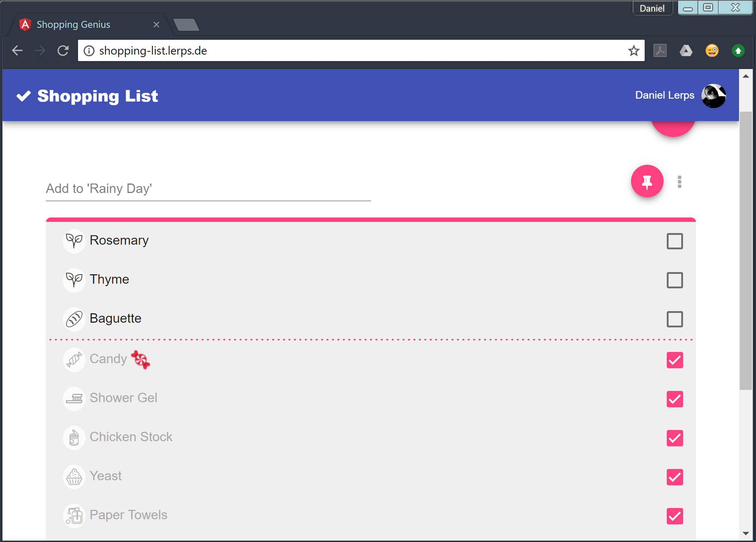The image size is (756, 542).
Task: Click the can icon for Chicken Stock
Action: pyautogui.click(x=74, y=438)
